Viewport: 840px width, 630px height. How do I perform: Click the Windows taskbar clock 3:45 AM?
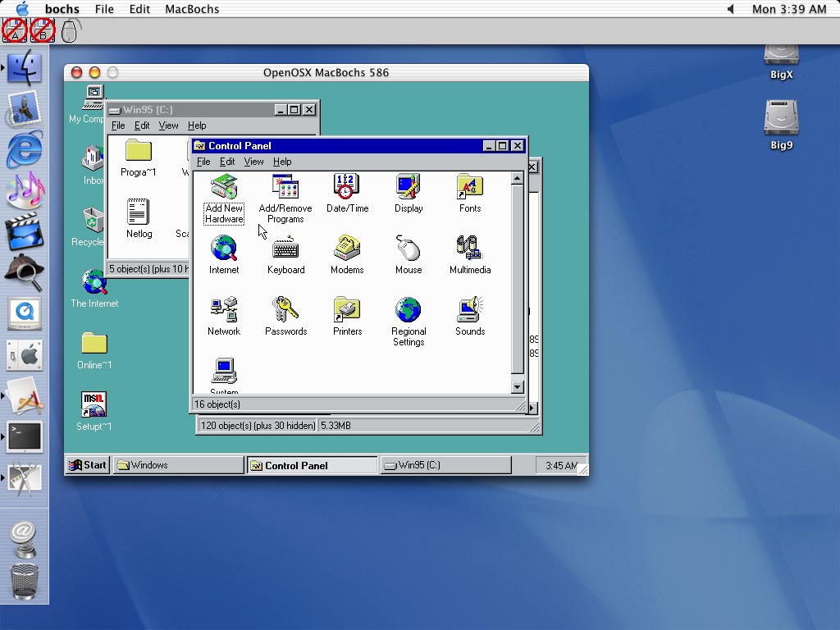pyautogui.click(x=561, y=466)
